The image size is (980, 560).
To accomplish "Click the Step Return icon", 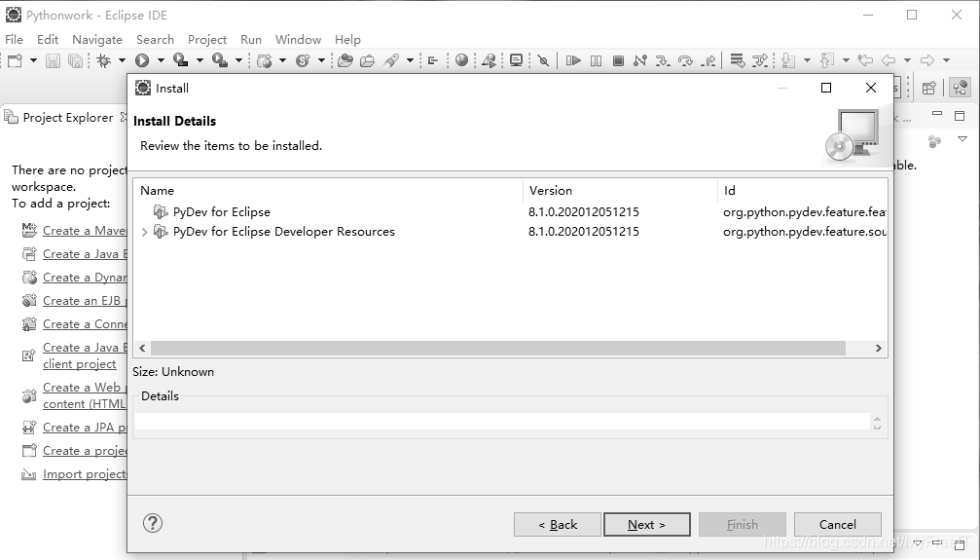I will point(708,60).
